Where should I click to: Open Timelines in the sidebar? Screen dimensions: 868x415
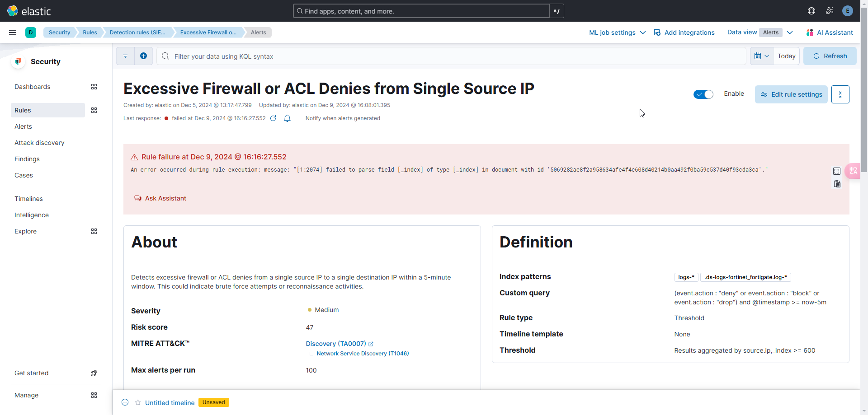[28, 199]
